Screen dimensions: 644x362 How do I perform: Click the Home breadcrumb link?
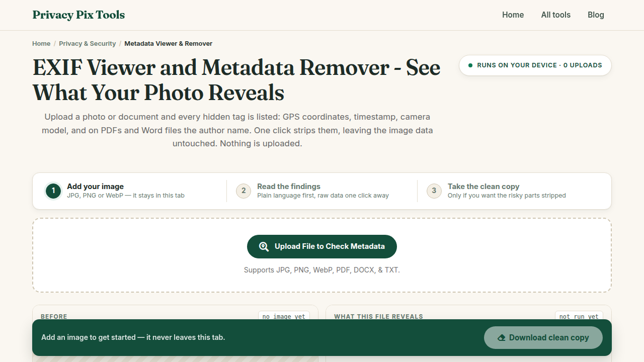(x=41, y=44)
